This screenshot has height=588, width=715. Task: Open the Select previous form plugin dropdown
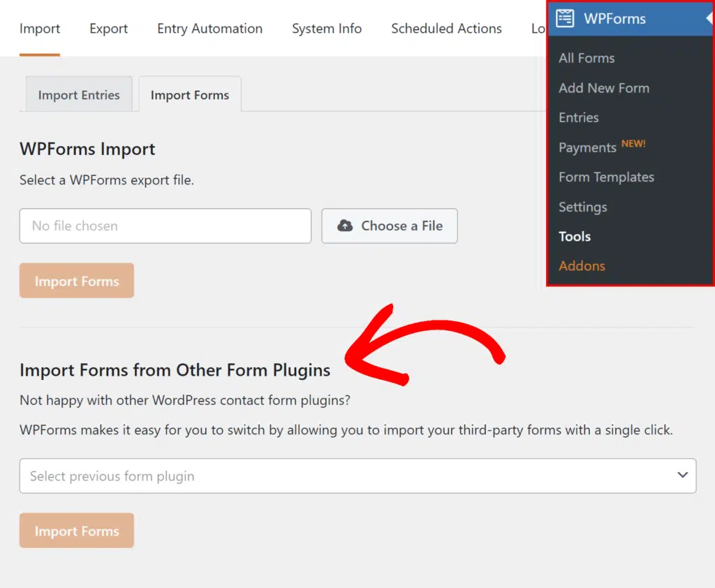coord(358,476)
